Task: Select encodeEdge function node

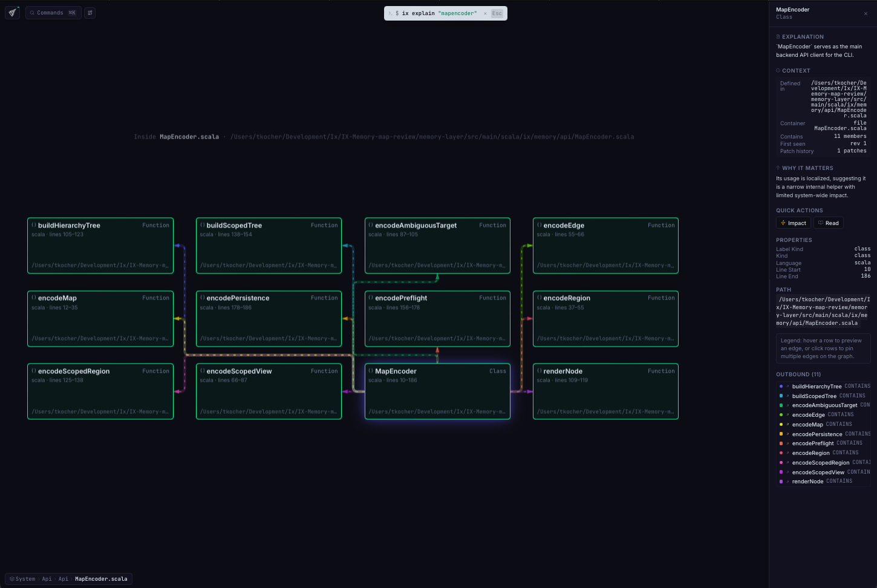Action: [605, 246]
